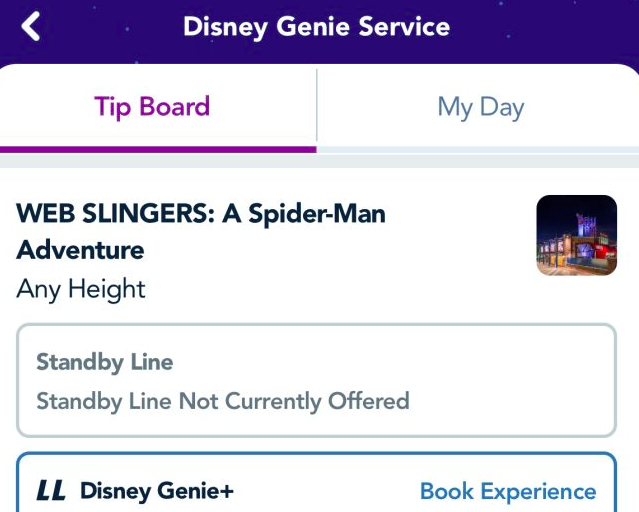Select the WEB SLINGERS attraction title
The width and height of the screenshot is (639, 512).
[201, 213]
